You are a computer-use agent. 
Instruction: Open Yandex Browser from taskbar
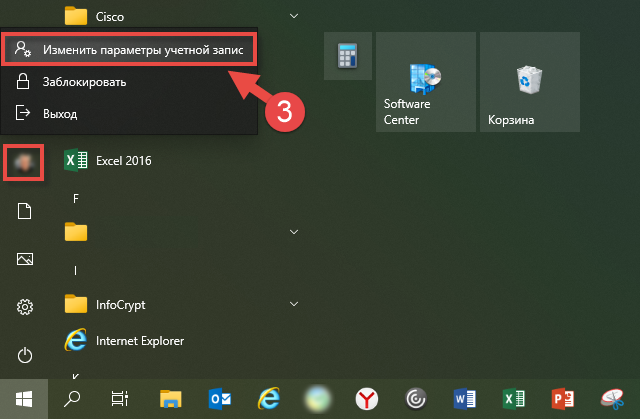(x=367, y=399)
